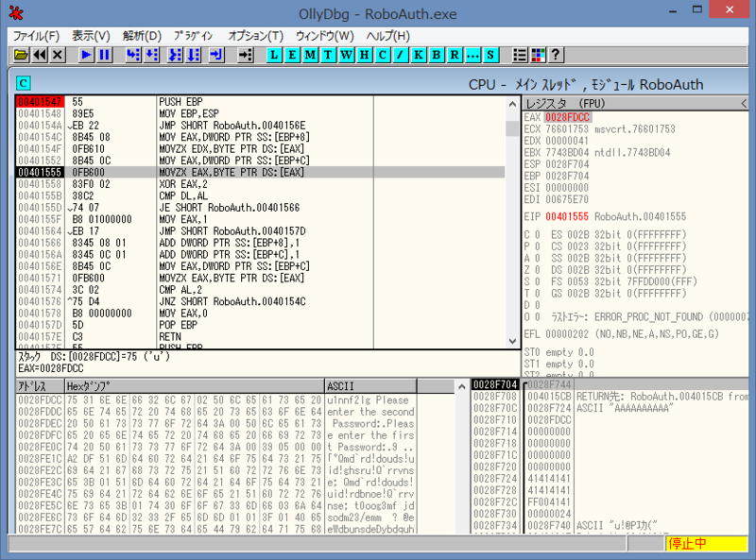This screenshot has width=756, height=560.
Task: Click the Restart program rewind icon
Action: (40, 55)
